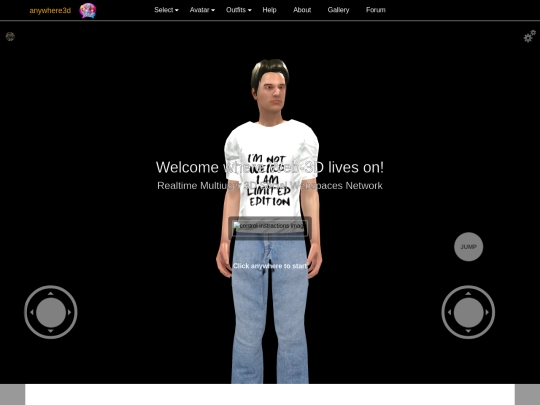The height and width of the screenshot is (405, 540).
Task: Click the 'Click anywhere to start' text
Action: coord(270,266)
